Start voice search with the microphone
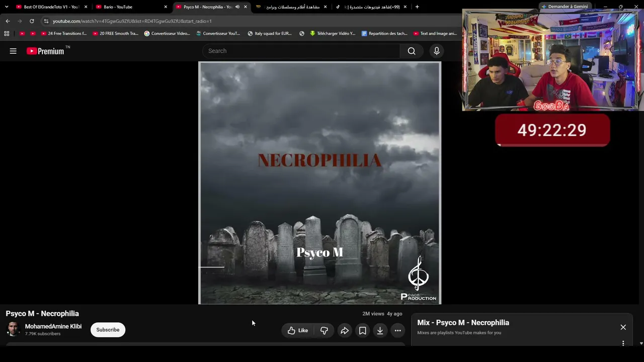This screenshot has height=362, width=644. (437, 51)
